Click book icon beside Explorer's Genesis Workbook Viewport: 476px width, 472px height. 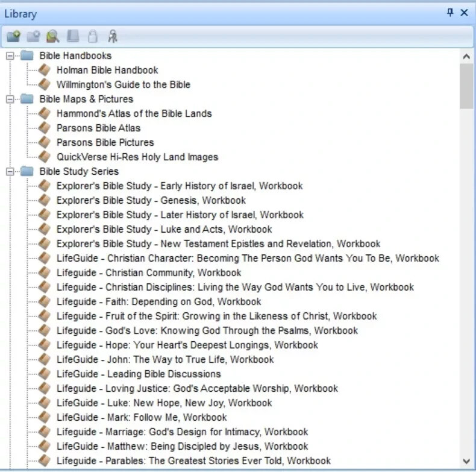(45, 200)
